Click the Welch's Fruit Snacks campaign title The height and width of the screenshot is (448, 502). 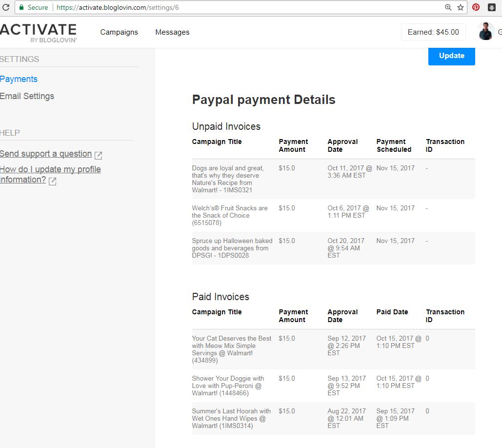[x=230, y=216]
